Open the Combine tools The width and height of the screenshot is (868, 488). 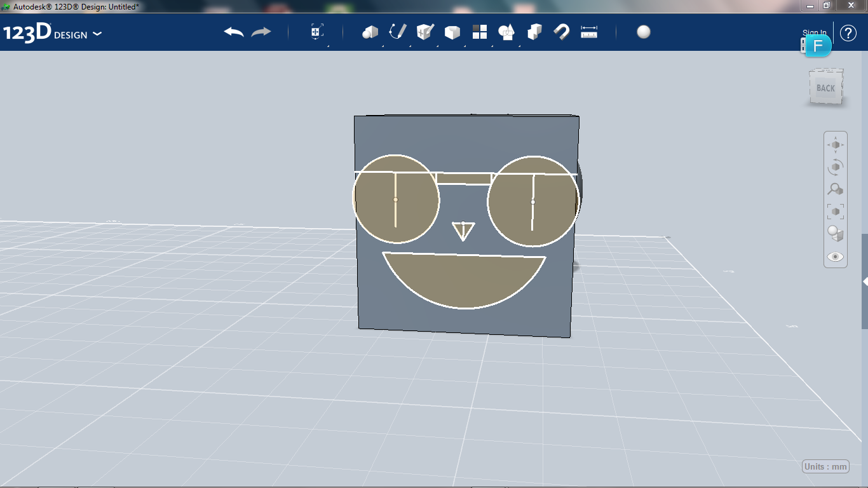(534, 32)
